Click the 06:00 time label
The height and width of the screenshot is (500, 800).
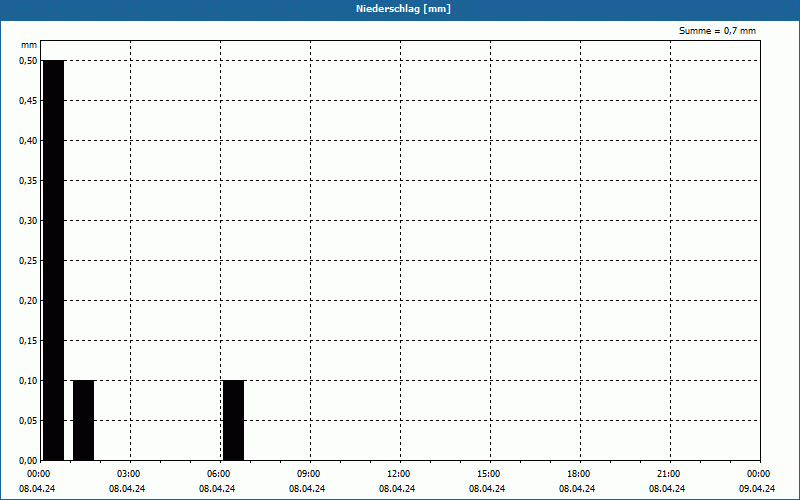coord(218,474)
